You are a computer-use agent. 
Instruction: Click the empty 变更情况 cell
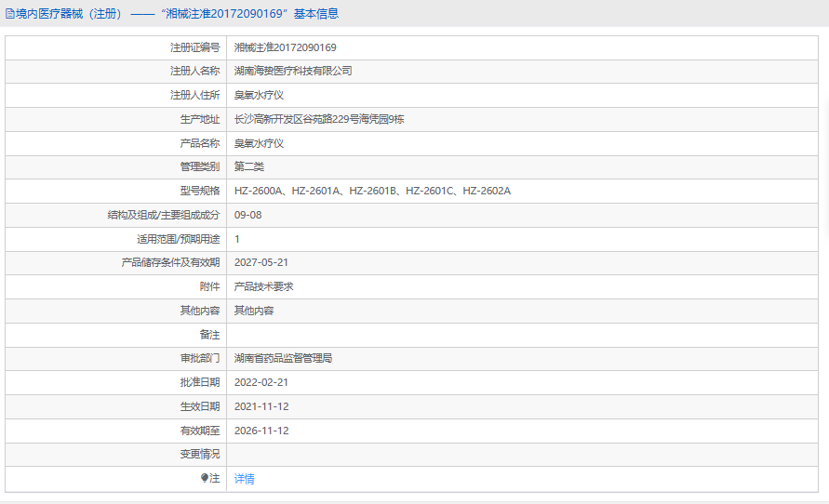pyautogui.click(x=522, y=455)
